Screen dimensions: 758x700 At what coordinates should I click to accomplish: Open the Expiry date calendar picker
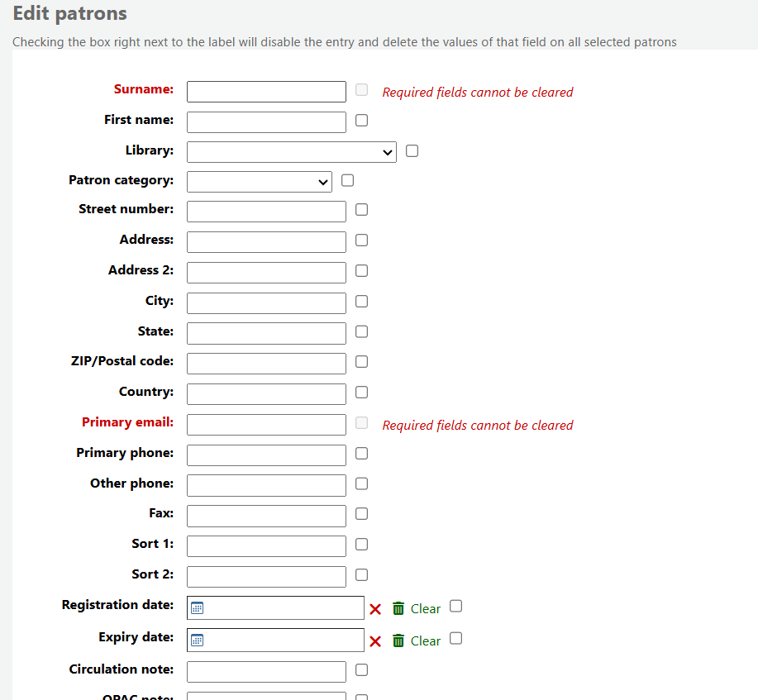(x=198, y=640)
